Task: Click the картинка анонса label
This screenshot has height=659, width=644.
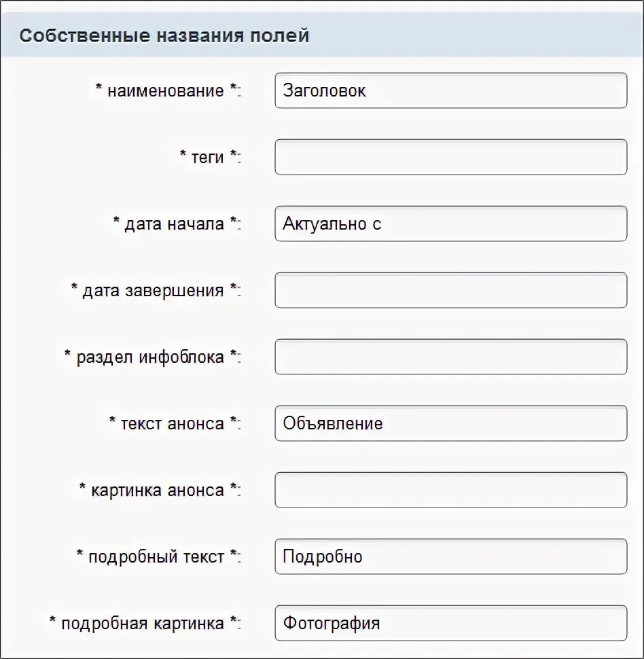Action: pyautogui.click(x=158, y=491)
